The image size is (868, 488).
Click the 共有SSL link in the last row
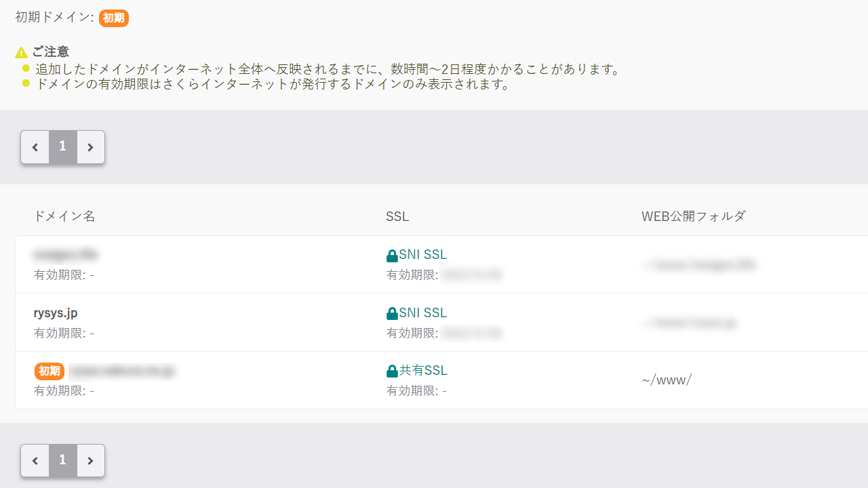[x=423, y=371]
